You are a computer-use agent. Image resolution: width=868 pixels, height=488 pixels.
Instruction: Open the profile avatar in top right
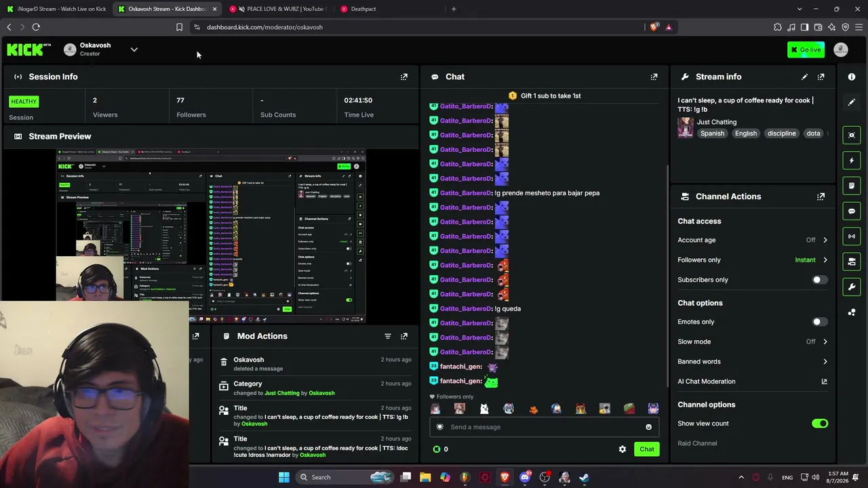(840, 49)
